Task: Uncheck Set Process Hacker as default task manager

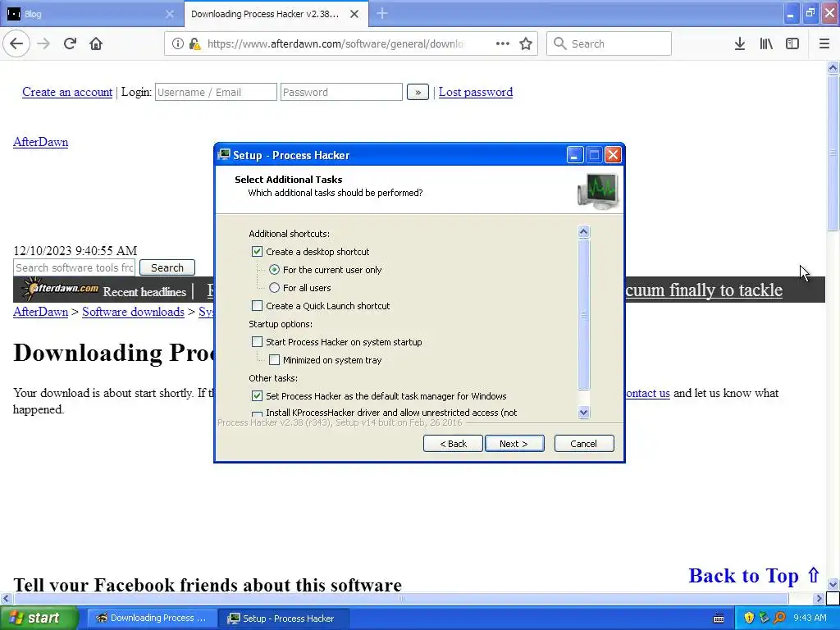Action: coord(257,396)
